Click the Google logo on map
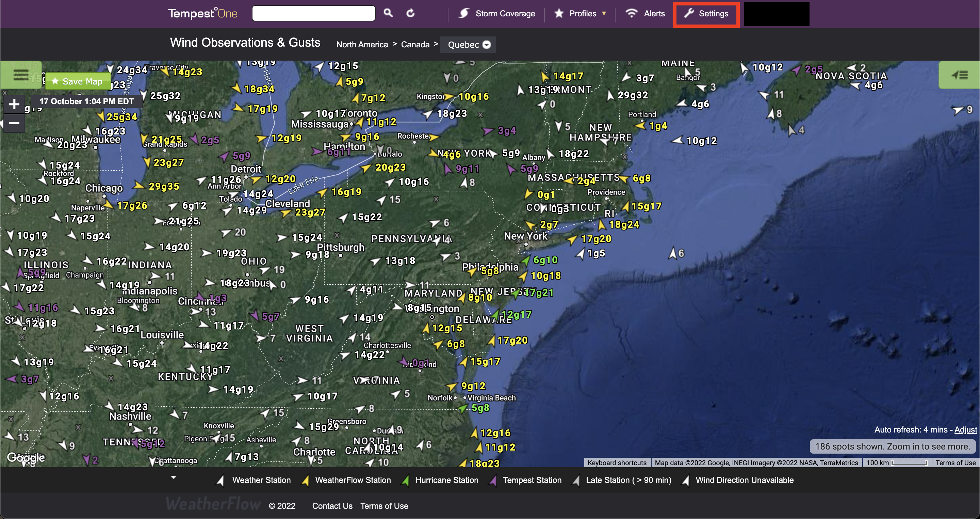The height and width of the screenshot is (519, 980). tap(26, 457)
